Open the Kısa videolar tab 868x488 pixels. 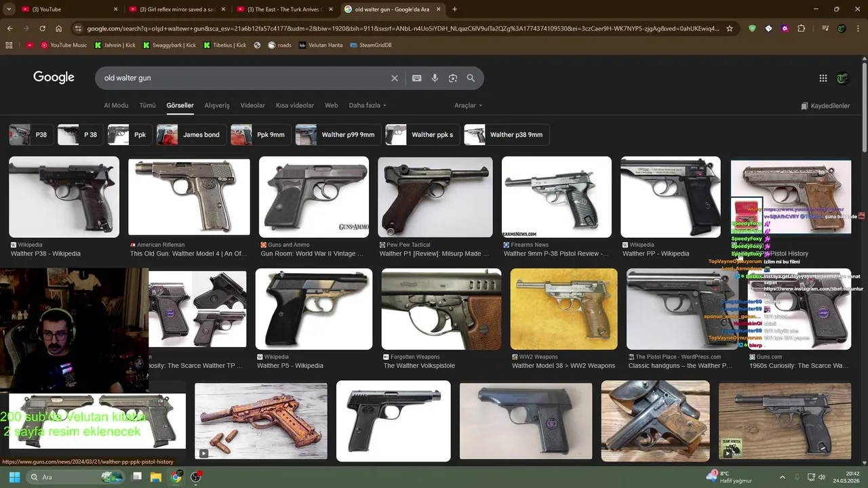pos(295,105)
